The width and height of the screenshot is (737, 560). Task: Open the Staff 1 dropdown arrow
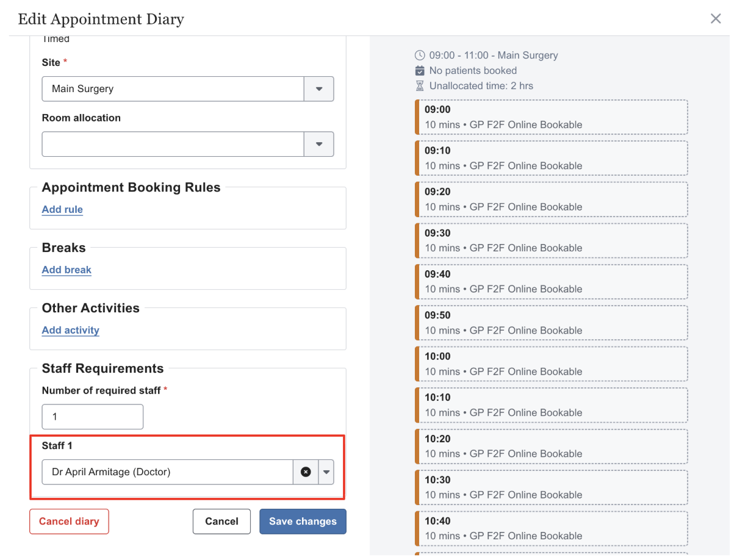[x=326, y=472]
